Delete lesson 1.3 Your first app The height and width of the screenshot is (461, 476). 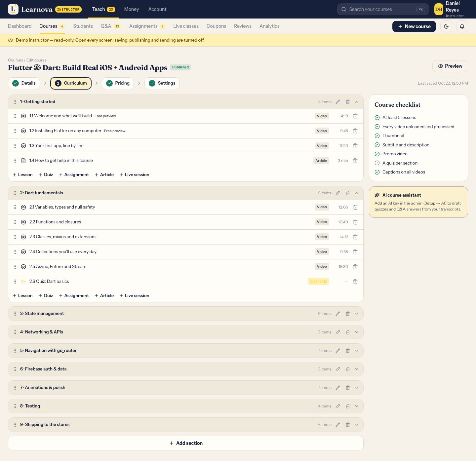pos(355,146)
